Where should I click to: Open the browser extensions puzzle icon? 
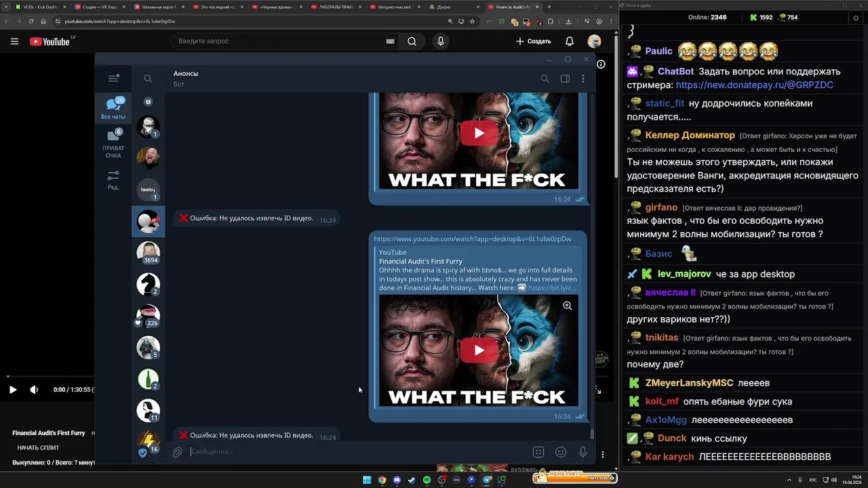551,21
